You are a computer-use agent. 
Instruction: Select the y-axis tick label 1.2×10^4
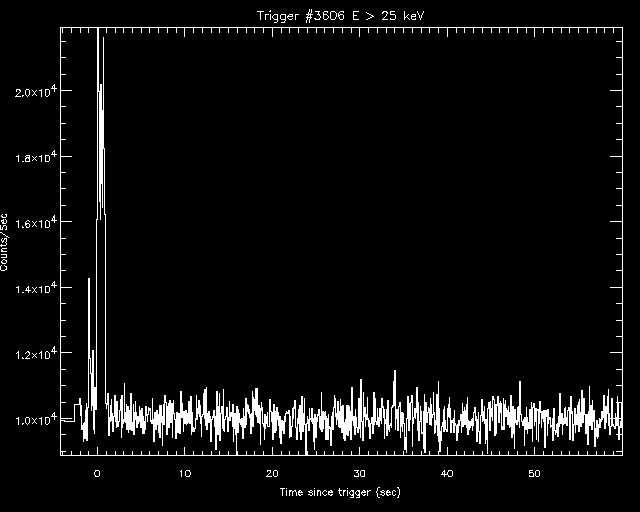pyautogui.click(x=36, y=354)
